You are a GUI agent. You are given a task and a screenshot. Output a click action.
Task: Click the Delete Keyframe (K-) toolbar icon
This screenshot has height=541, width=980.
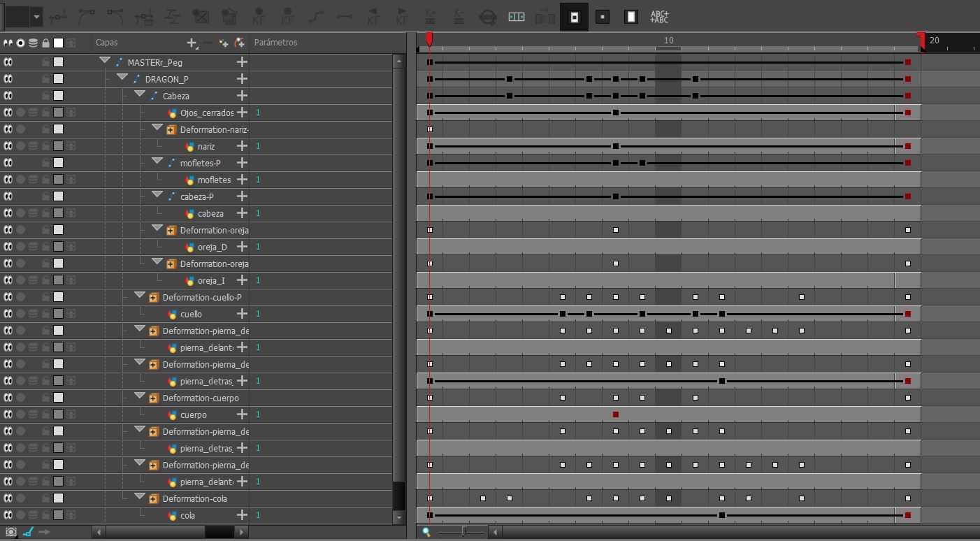pos(459,15)
